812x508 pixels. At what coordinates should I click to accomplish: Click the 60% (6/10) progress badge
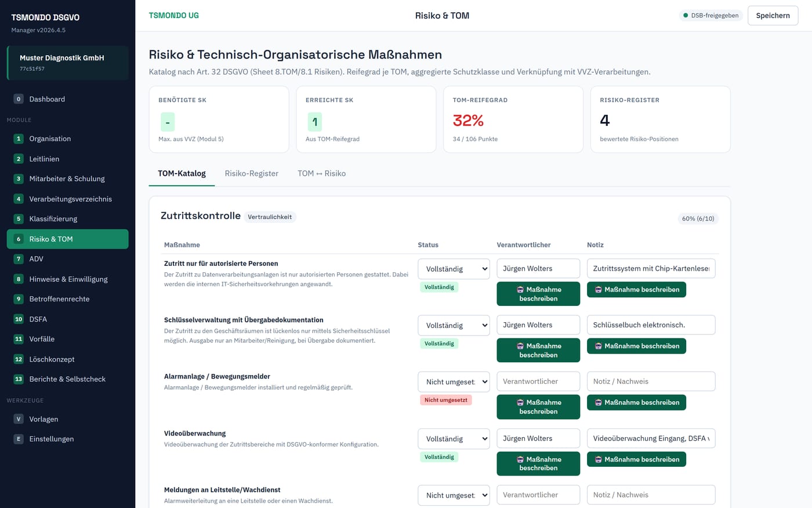click(x=698, y=219)
